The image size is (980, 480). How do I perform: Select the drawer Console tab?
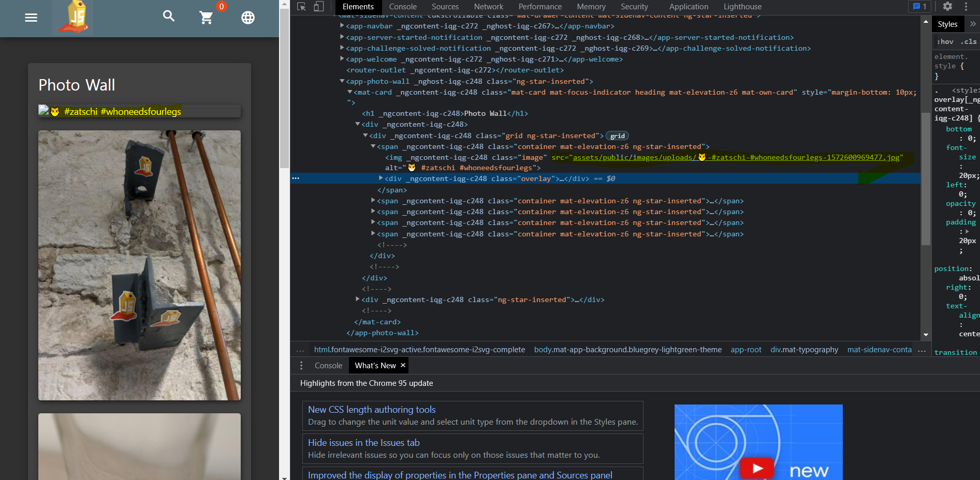coord(328,365)
